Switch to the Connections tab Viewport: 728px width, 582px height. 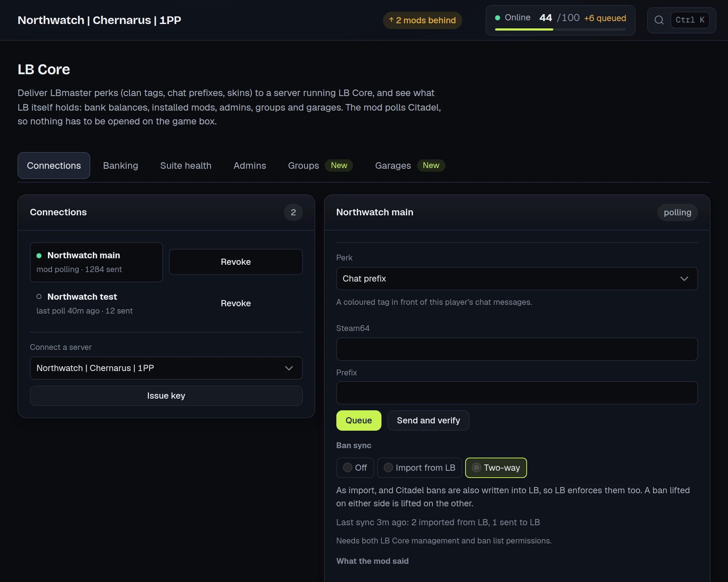click(54, 166)
